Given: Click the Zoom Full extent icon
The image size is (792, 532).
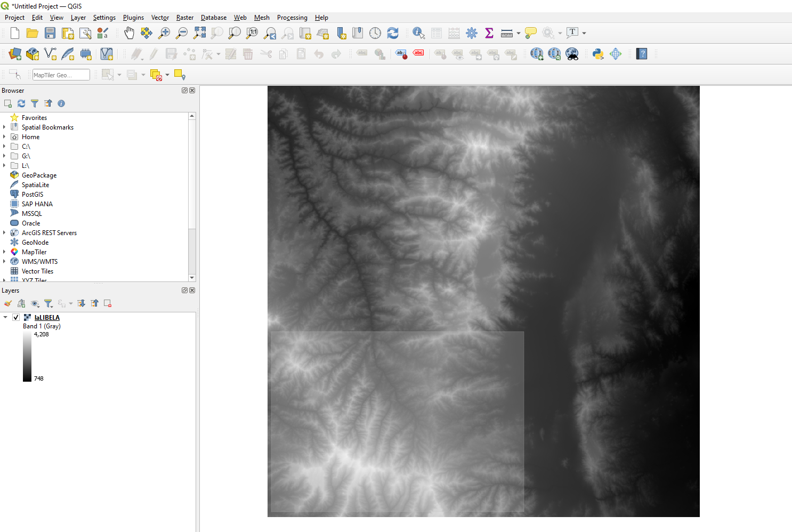Looking at the screenshot, I should pyautogui.click(x=199, y=33).
